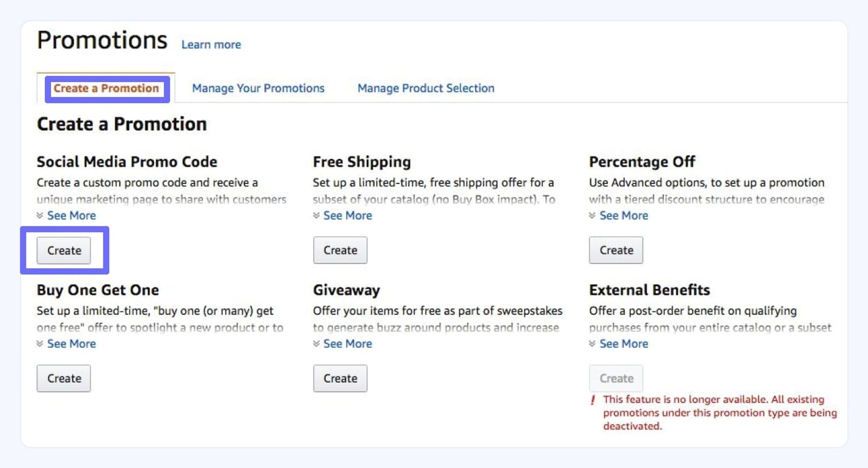Create a Buy One Get One promotion
The image size is (868, 468).
tap(64, 378)
